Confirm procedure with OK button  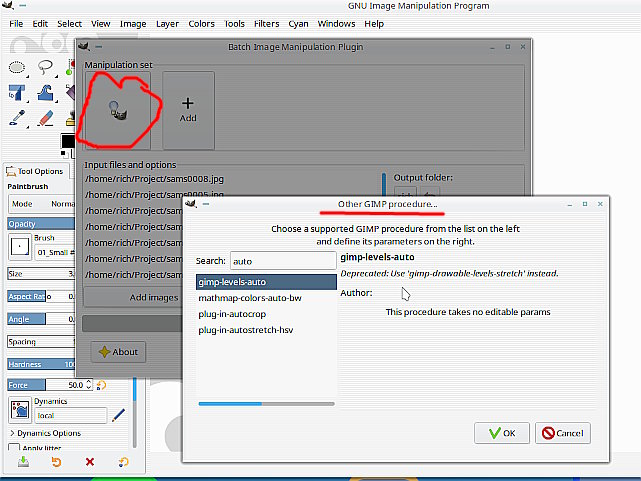click(502, 433)
